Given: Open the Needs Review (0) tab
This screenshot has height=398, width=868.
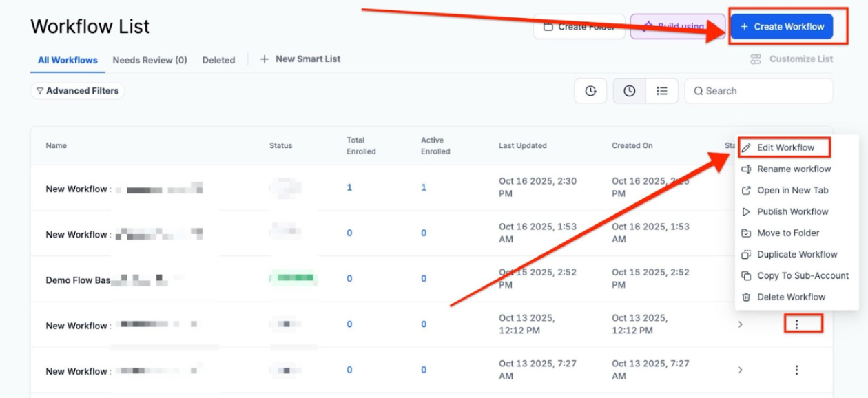Looking at the screenshot, I should (149, 60).
